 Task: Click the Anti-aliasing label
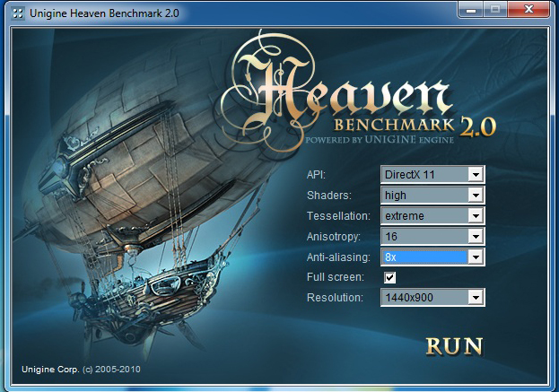338,257
